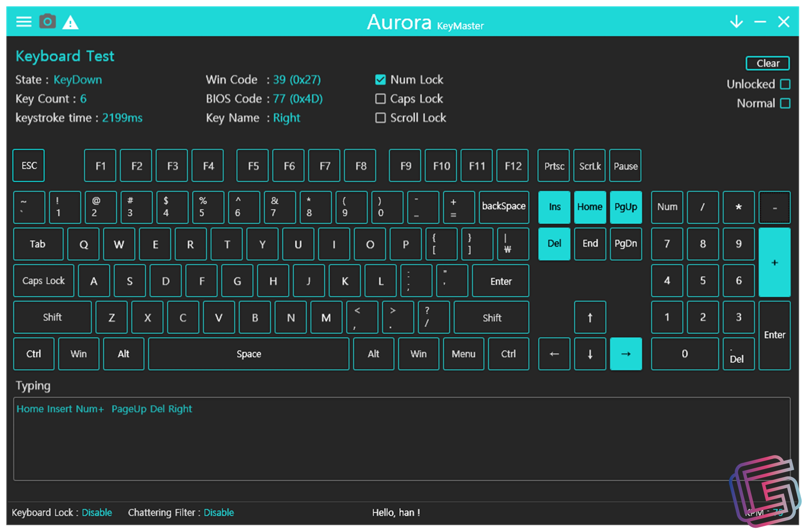806x532 pixels.
Task: Click the right Alt key
Action: point(374,354)
